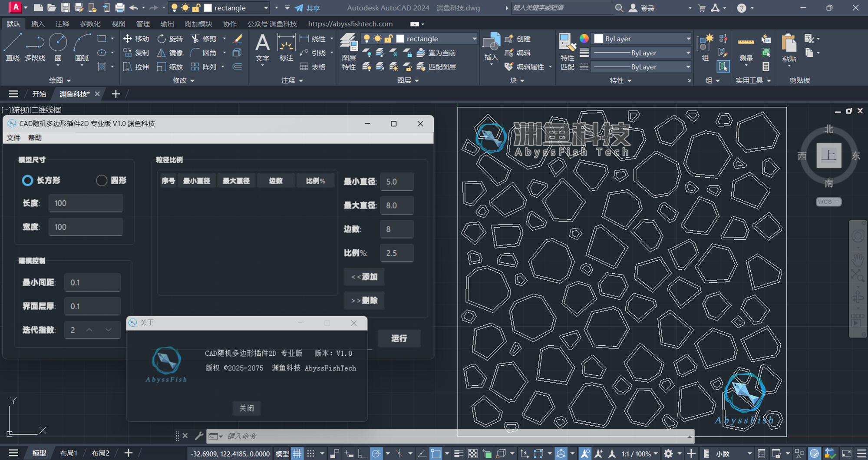
Task: Open the 1:1 / 100% annotation scale dropdown
Action: click(x=640, y=453)
